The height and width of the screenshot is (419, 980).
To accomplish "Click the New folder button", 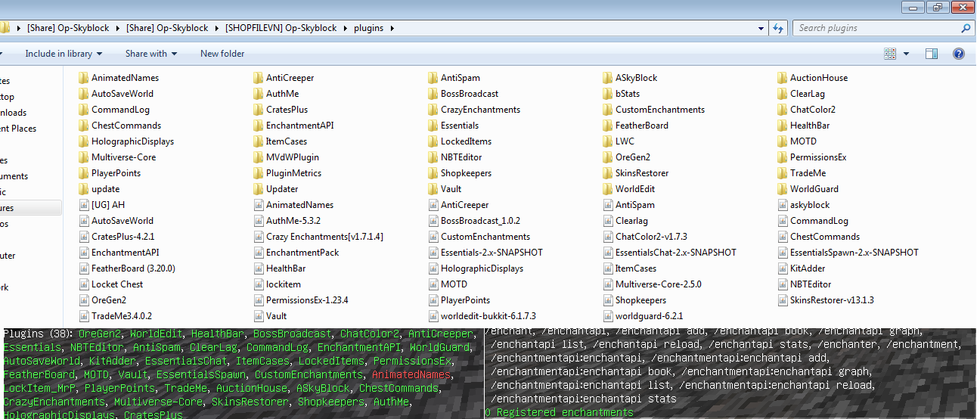I will (222, 54).
